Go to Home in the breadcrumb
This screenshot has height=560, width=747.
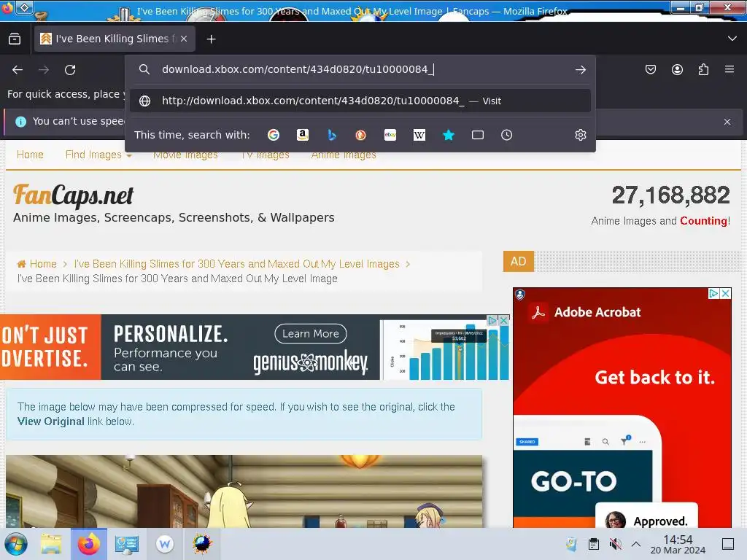(x=43, y=264)
